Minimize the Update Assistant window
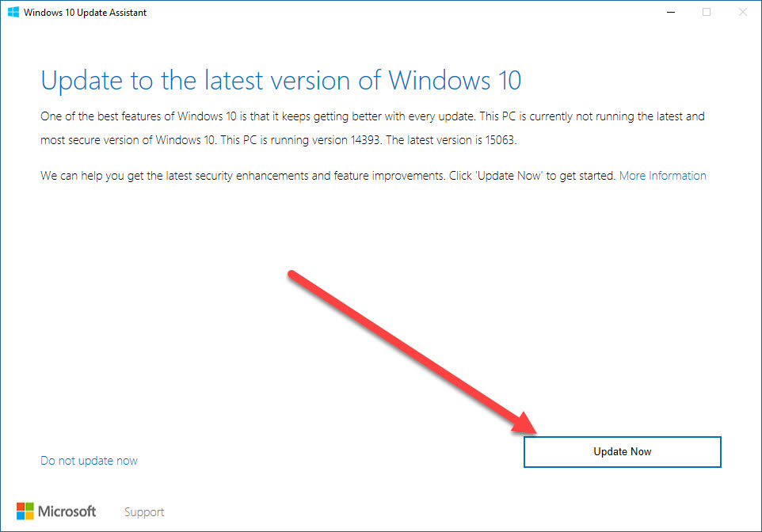Screen dimensions: 762x532 click(671, 12)
